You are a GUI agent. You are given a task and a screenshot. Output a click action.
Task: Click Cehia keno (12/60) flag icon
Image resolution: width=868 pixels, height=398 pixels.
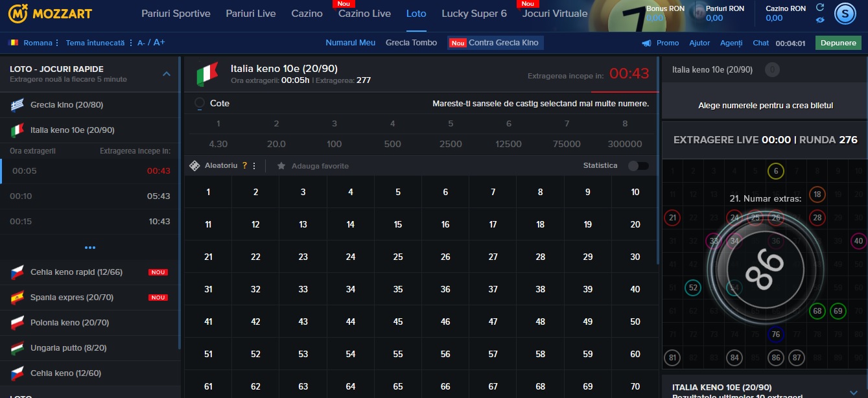click(18, 373)
